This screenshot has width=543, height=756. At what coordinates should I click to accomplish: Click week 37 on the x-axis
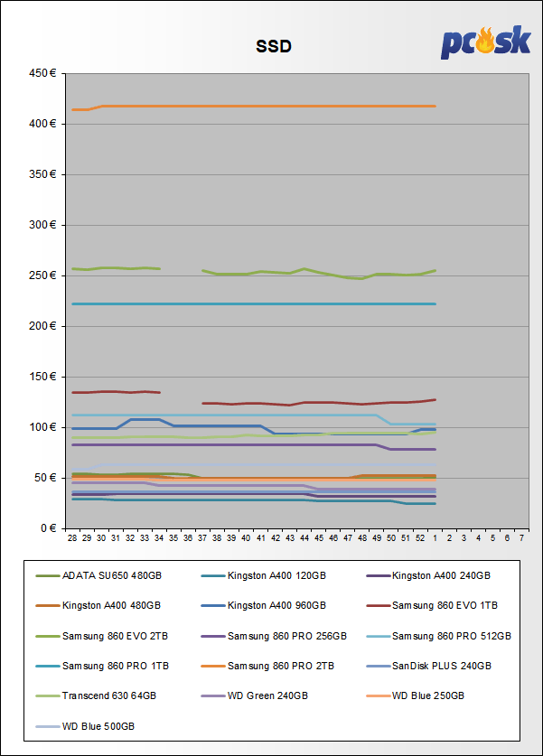coord(202,538)
